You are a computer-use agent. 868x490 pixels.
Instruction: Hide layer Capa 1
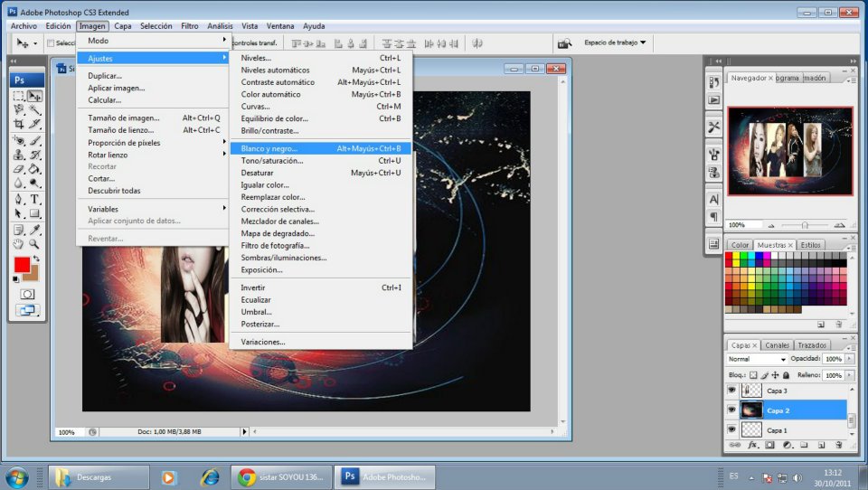(731, 429)
